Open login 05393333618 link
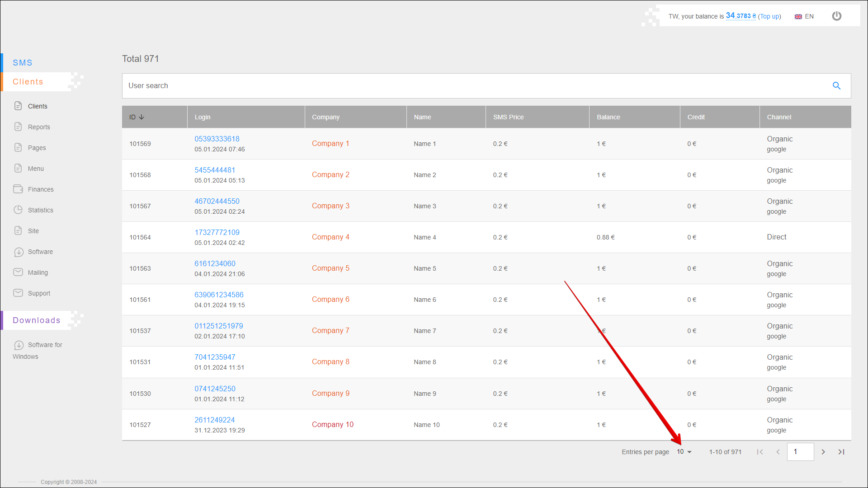 (217, 139)
